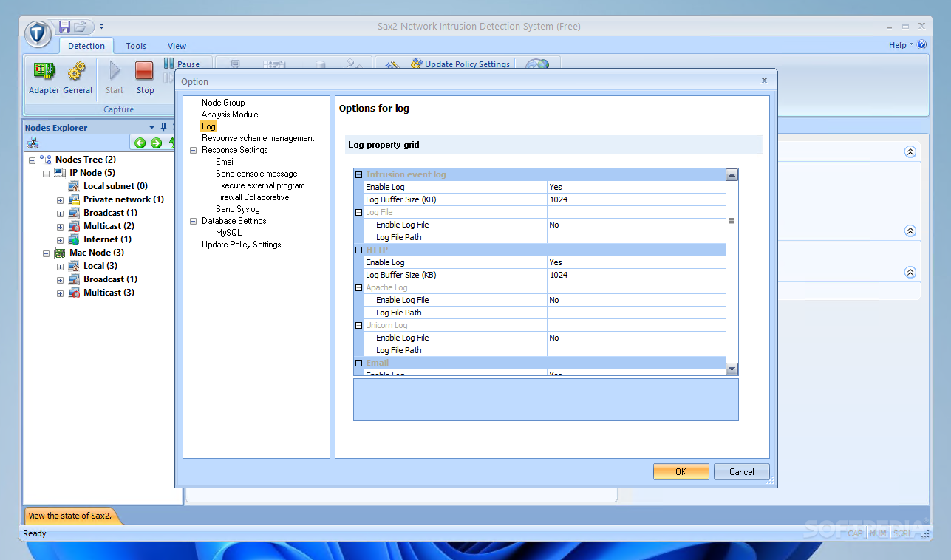Select the Private network (1) node icon

[x=74, y=199]
